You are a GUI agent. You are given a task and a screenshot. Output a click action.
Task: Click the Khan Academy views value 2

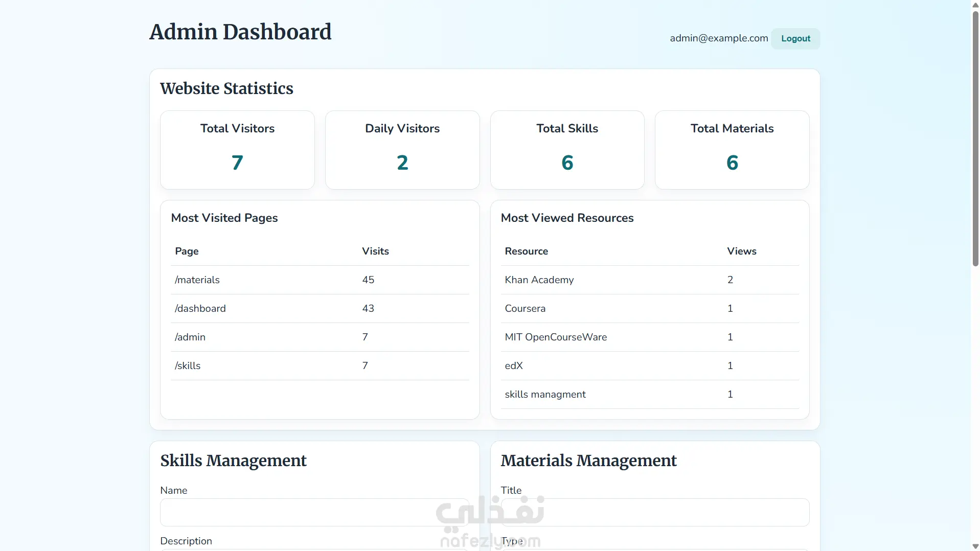[730, 280]
